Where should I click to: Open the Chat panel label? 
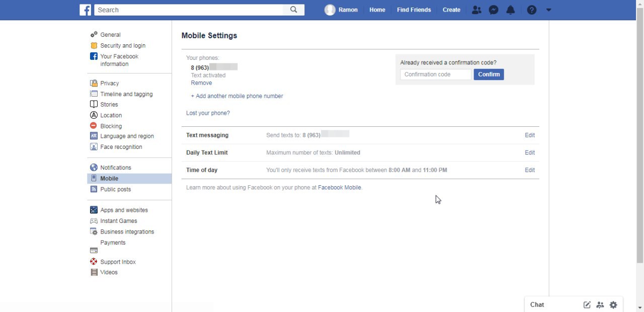pyautogui.click(x=537, y=304)
